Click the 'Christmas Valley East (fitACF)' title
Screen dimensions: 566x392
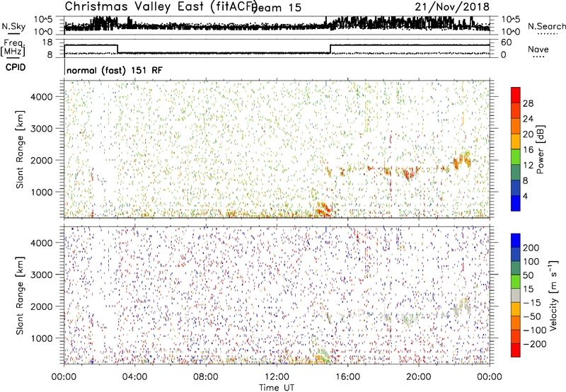[x=161, y=6]
